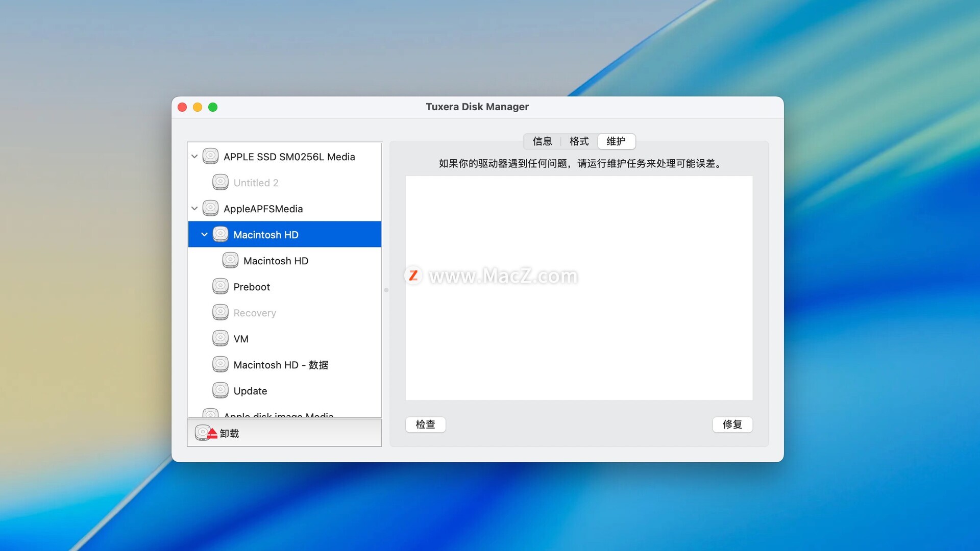Click the nested Macintosh HD child volume icon
The height and width of the screenshot is (551, 980).
pos(230,260)
